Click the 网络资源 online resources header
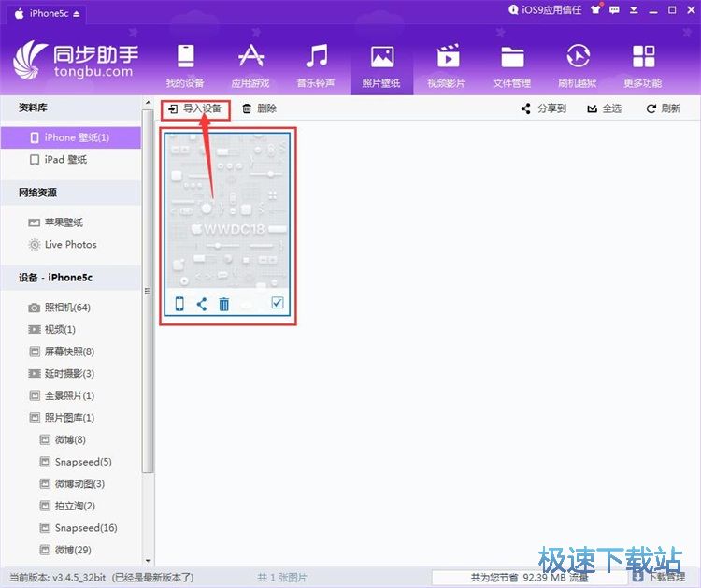This screenshot has width=701, height=588. tap(71, 193)
